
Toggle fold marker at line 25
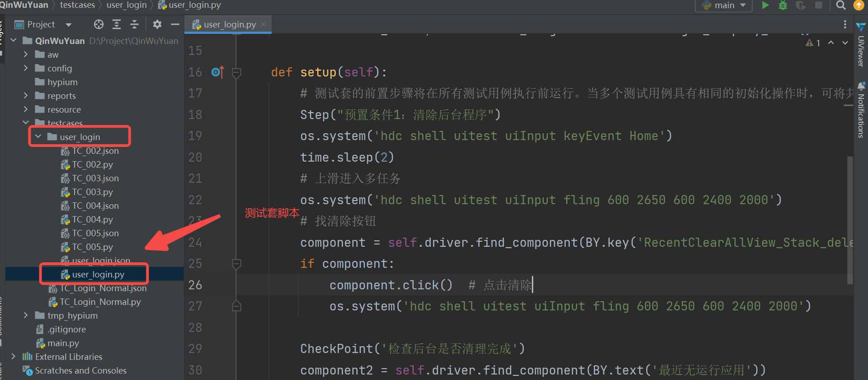pos(236,264)
